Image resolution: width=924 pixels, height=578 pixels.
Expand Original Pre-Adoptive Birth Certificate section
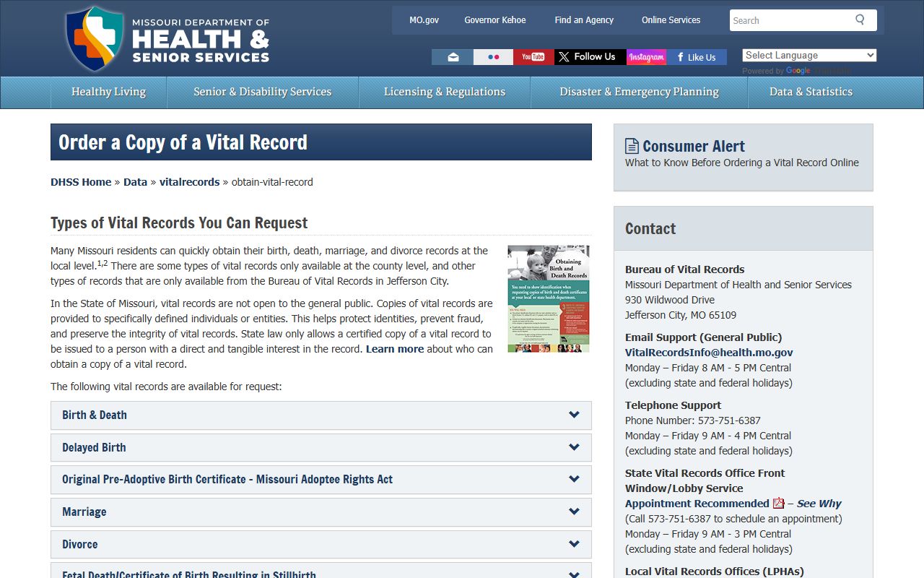(321, 480)
